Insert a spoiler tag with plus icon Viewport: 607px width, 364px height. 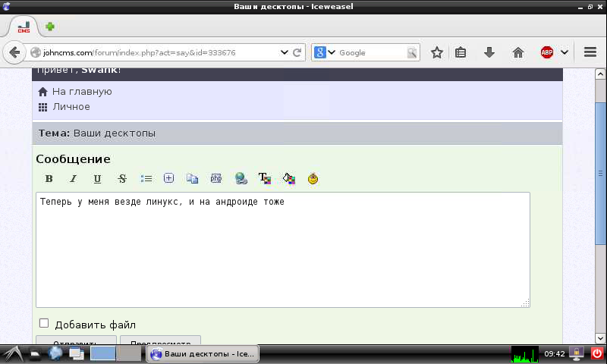point(168,178)
